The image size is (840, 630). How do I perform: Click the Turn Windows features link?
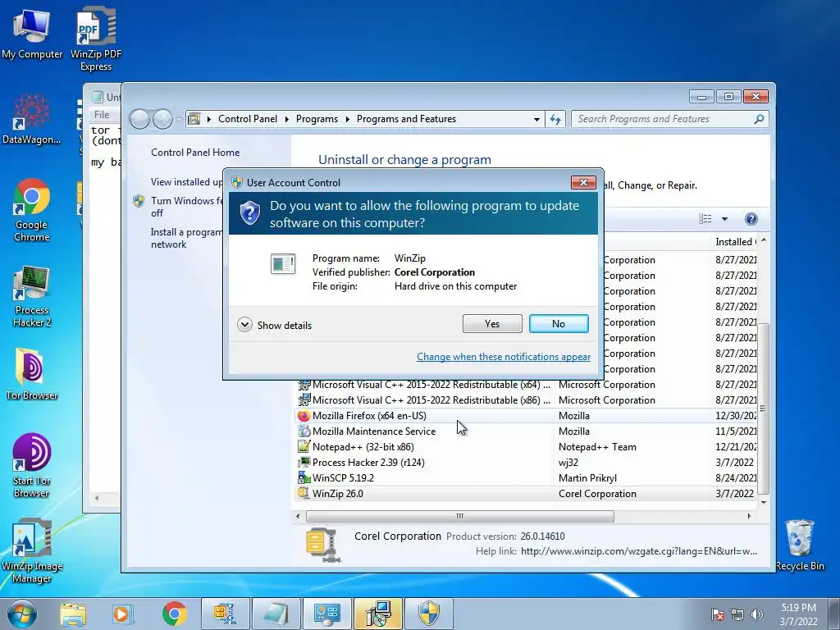point(186,207)
